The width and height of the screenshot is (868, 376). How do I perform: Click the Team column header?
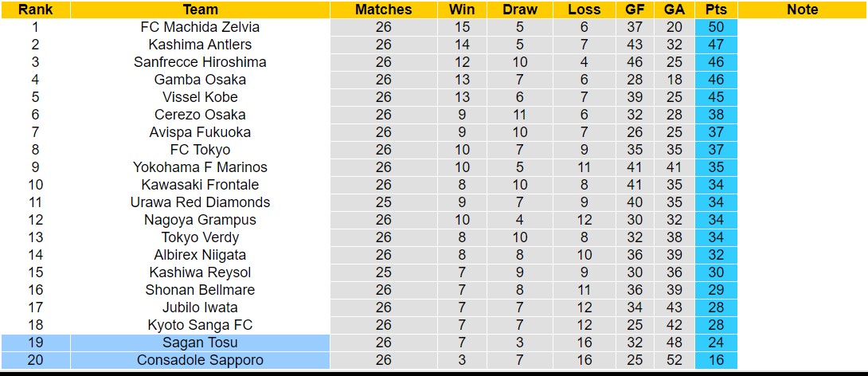tap(200, 10)
